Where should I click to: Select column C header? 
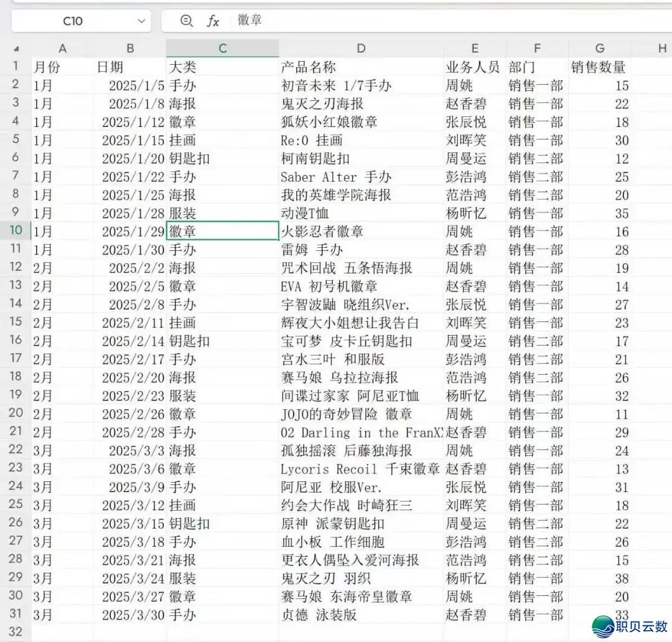(x=222, y=49)
